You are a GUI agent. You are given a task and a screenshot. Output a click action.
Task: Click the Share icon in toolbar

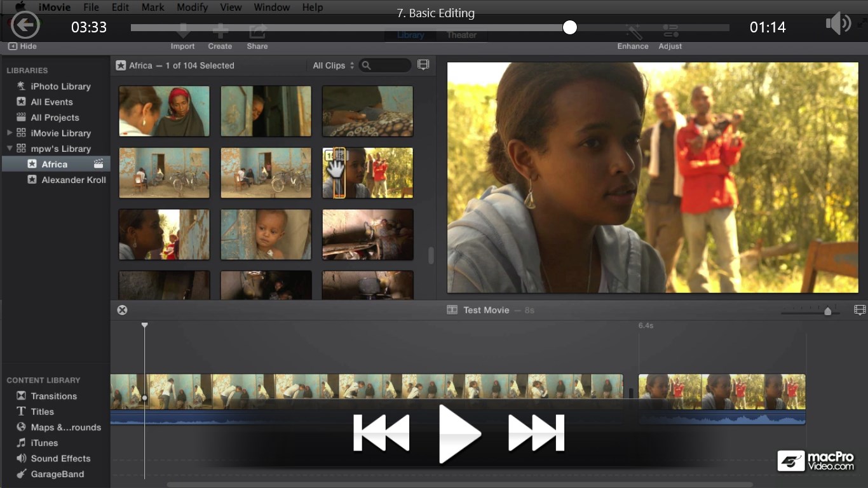coord(257,32)
